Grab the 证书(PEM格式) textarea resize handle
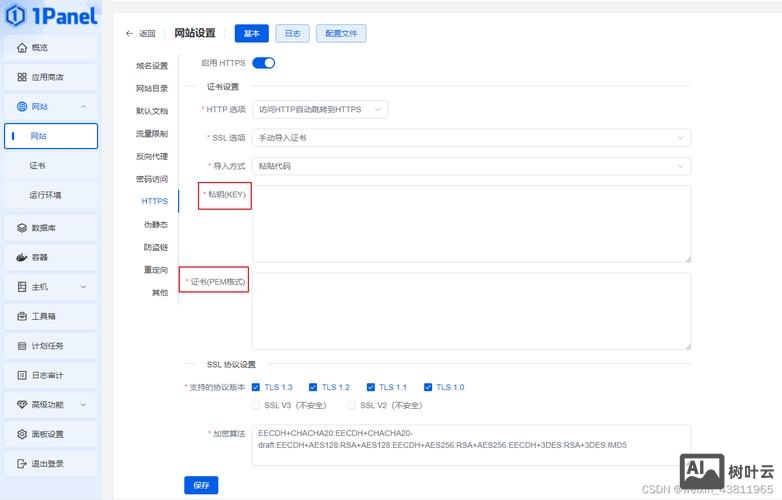Screen dimensions: 782x500 (x=688, y=346)
